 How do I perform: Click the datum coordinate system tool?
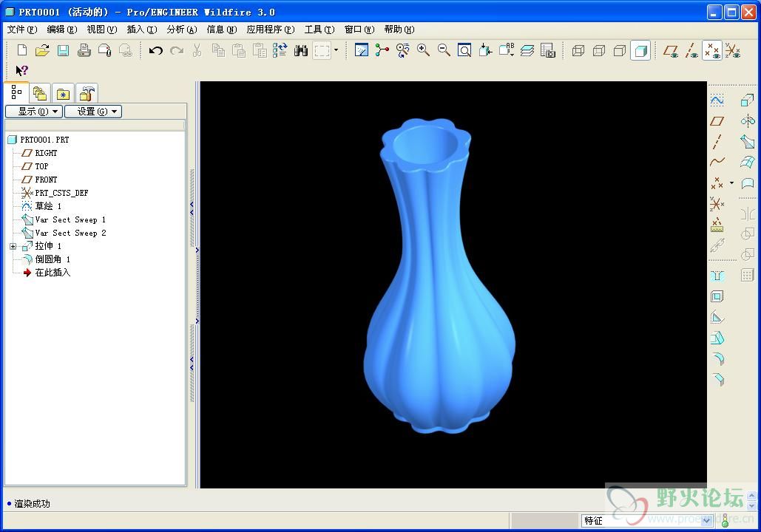[717, 204]
